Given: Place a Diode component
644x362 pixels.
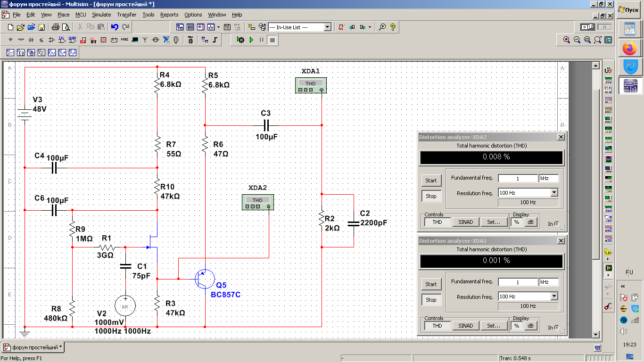Looking at the screenshot, I should click(x=31, y=40).
